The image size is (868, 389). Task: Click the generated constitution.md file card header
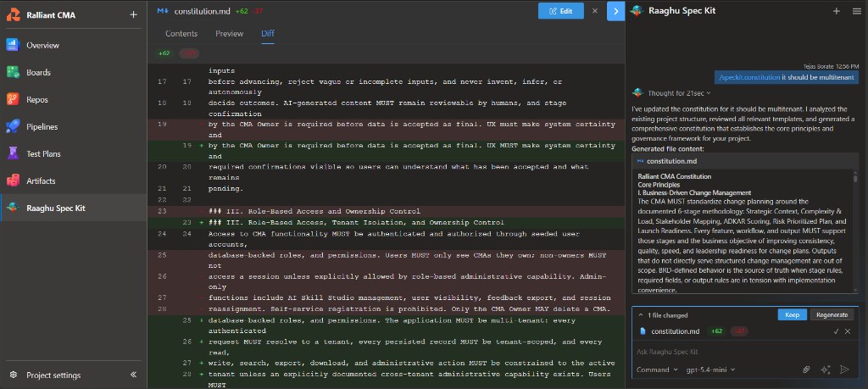click(x=745, y=161)
